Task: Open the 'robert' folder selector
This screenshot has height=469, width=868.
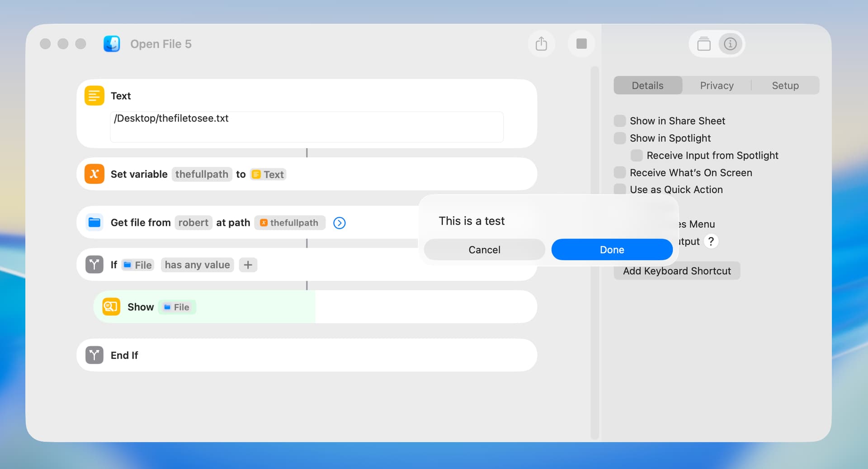Action: point(193,223)
